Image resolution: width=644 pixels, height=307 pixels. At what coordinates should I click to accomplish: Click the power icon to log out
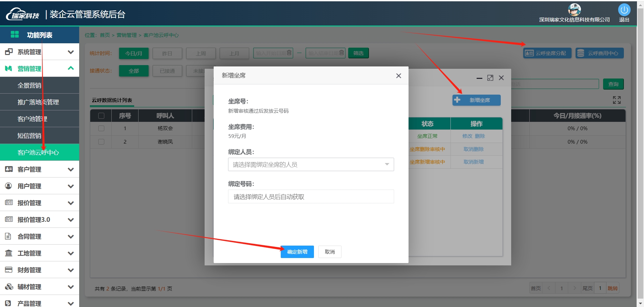(624, 10)
